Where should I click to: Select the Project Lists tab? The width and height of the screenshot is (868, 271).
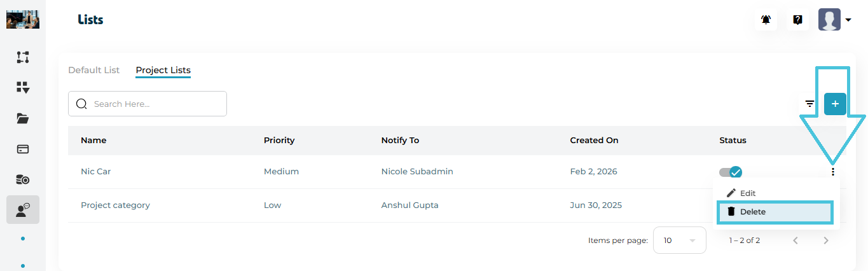[163, 70]
